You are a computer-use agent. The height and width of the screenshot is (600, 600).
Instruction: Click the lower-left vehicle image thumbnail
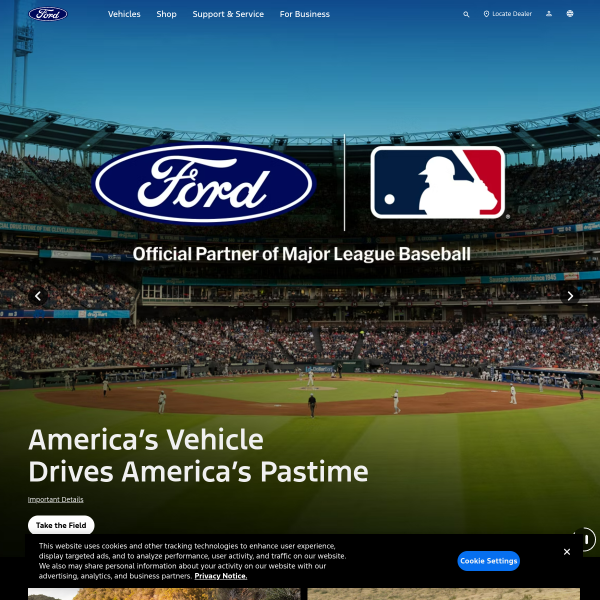point(164,594)
